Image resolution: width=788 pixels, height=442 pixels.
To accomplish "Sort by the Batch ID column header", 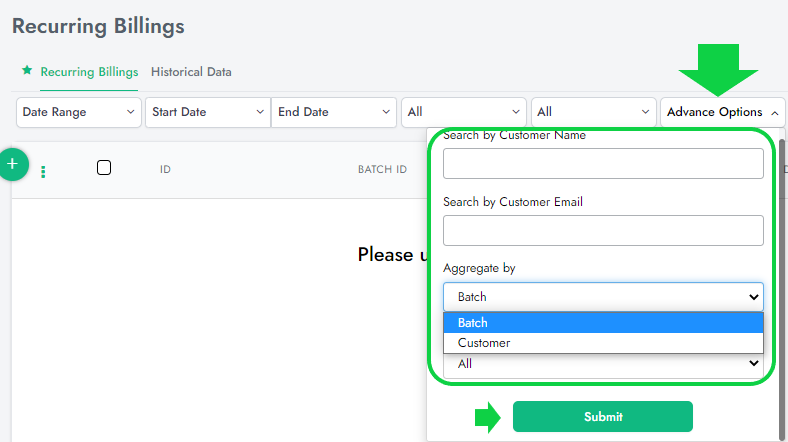I will click(382, 170).
